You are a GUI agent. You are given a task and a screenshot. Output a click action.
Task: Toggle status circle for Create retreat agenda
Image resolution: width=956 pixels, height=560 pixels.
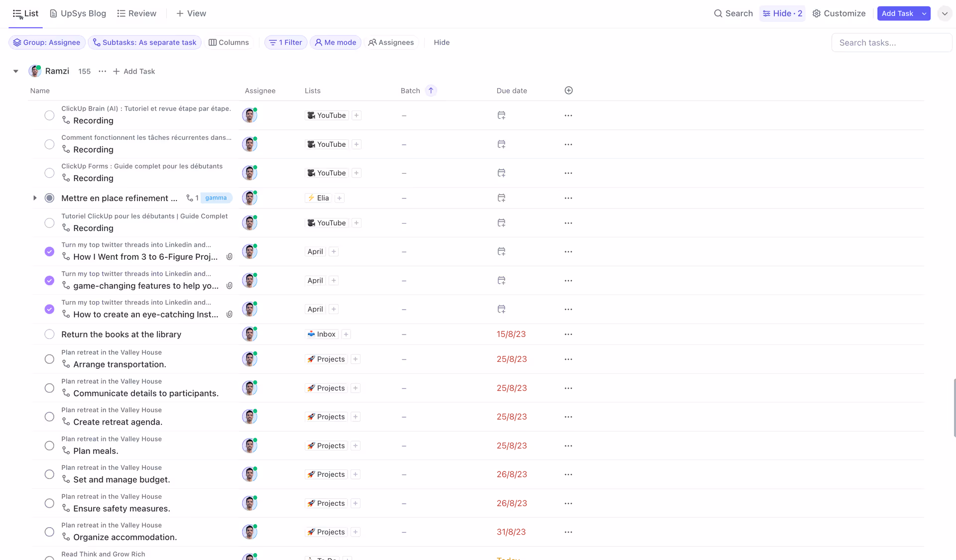click(49, 417)
